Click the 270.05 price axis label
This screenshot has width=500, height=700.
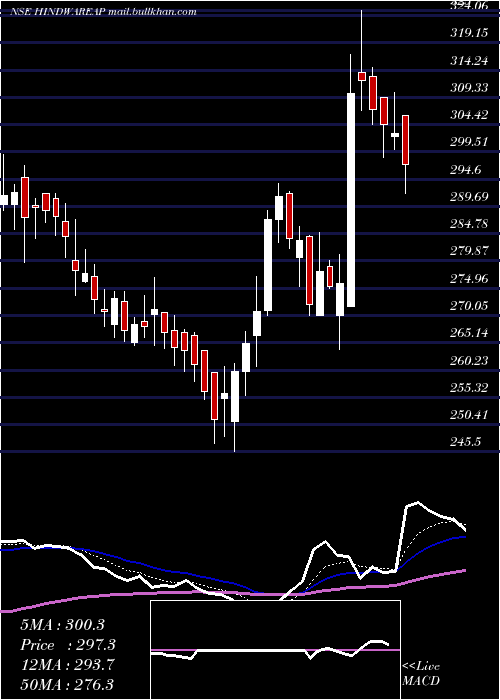pos(469,306)
